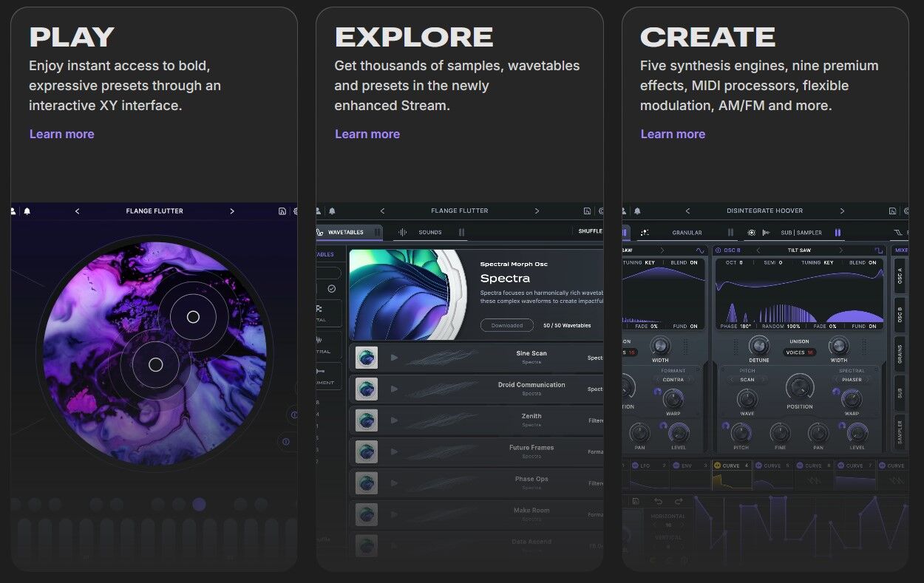This screenshot has width=924, height=583.
Task: Click the save preset icon in the EXPLORE card
Action: pos(587,211)
